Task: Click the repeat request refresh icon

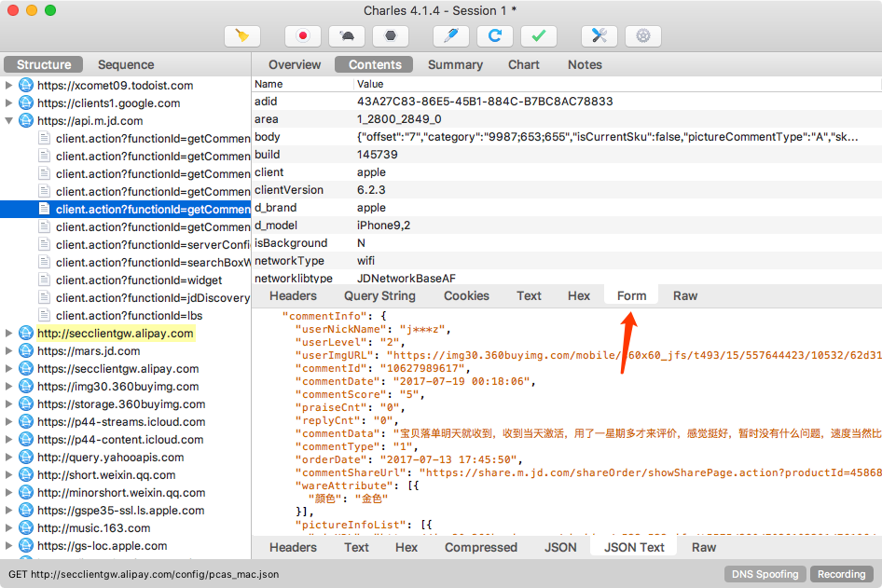Action: click(x=495, y=35)
